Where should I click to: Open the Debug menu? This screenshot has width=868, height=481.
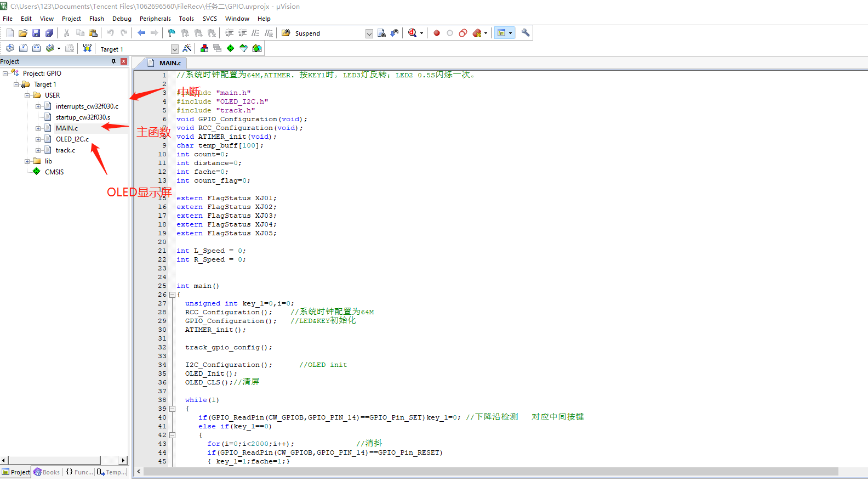122,19
